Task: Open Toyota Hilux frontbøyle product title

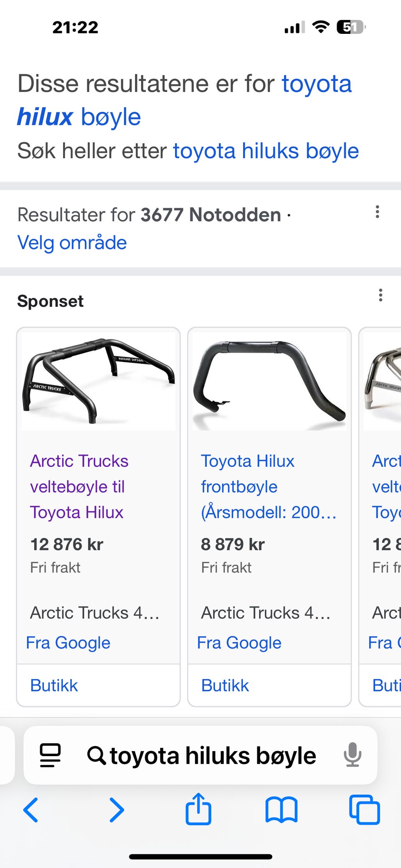Action: tap(247, 486)
